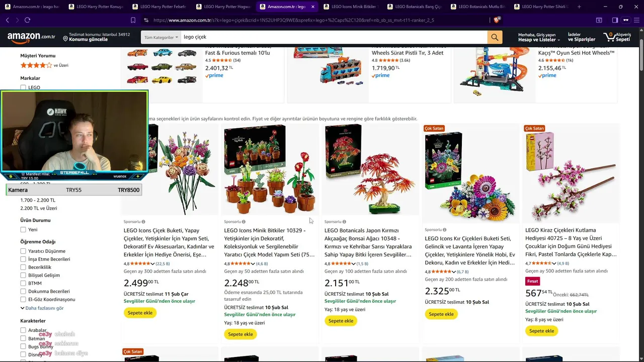Click sponsor info icon on Minik Bitkiler listing
Screen dimensions: 644x362
(x=244, y=222)
